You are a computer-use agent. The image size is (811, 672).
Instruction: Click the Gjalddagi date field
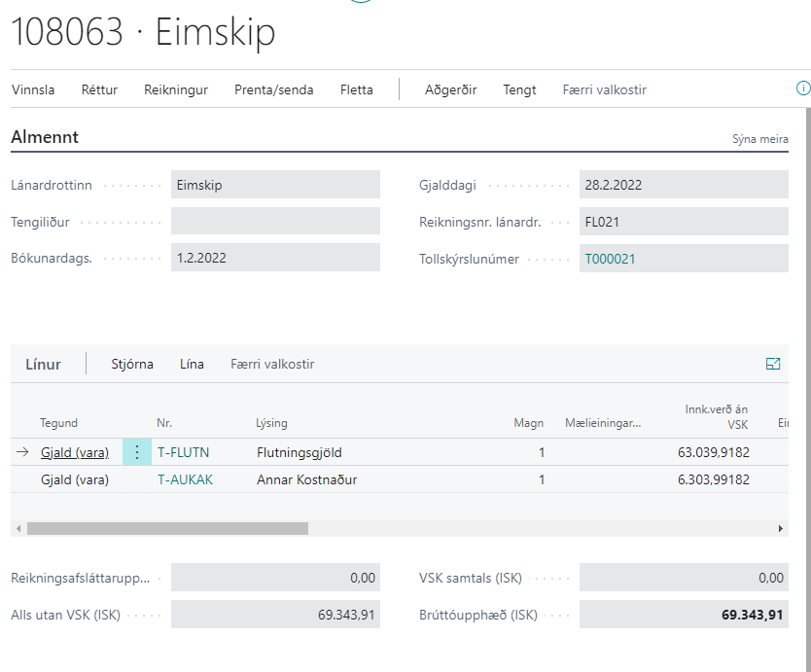point(683,185)
